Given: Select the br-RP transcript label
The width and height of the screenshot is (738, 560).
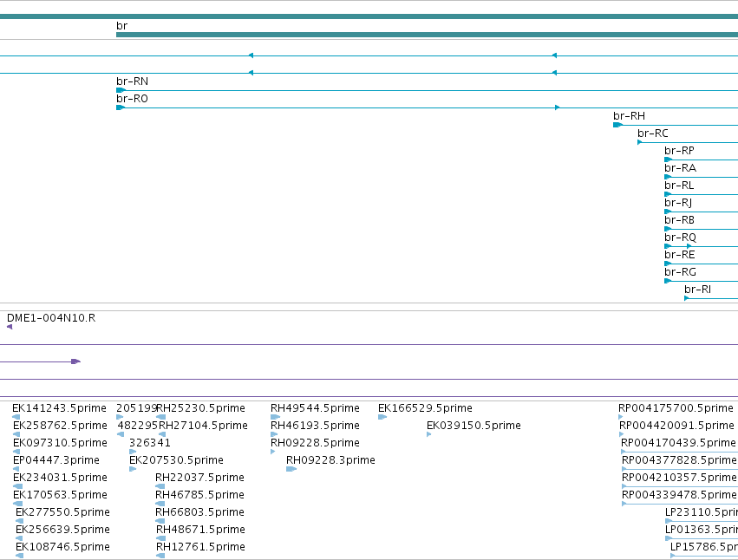Looking at the screenshot, I should pyautogui.click(x=679, y=151).
